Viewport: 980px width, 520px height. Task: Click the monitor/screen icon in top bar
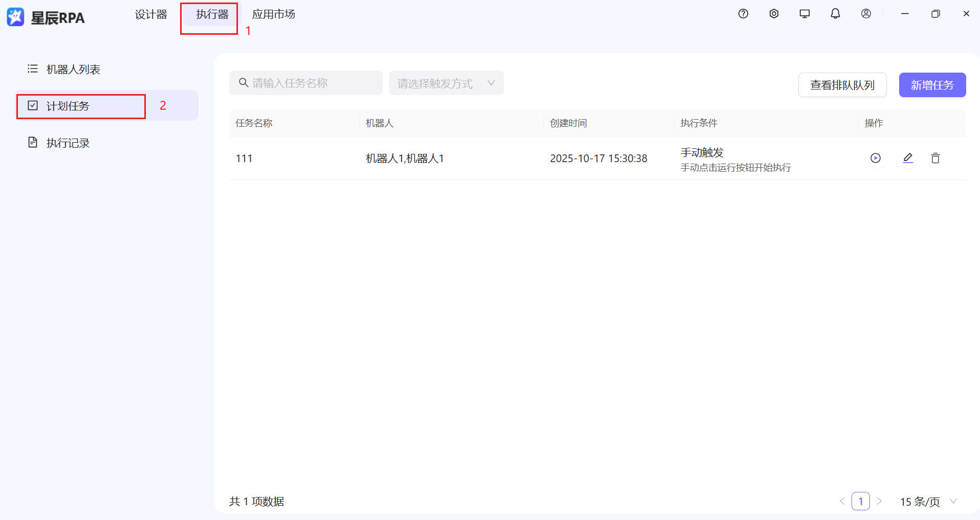[x=804, y=14]
